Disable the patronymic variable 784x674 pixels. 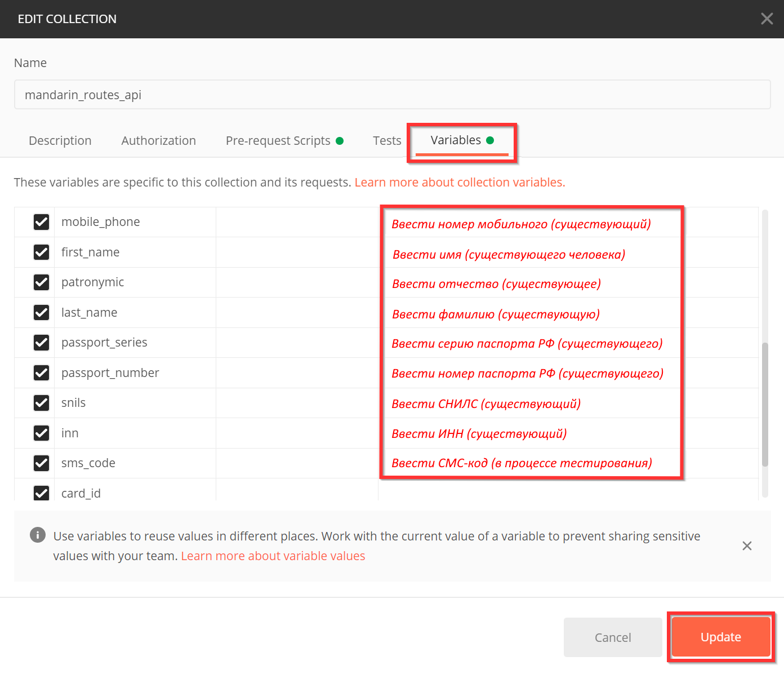click(42, 282)
